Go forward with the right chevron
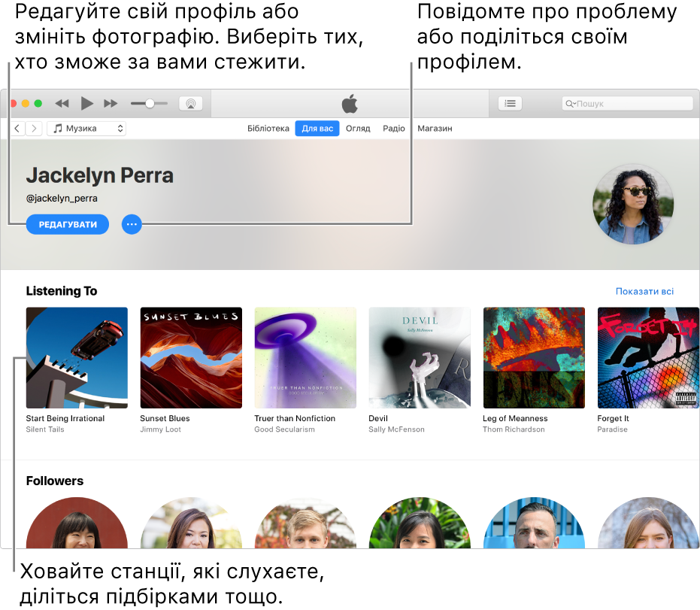Image resolution: width=700 pixels, height=610 pixels. pos(34,129)
